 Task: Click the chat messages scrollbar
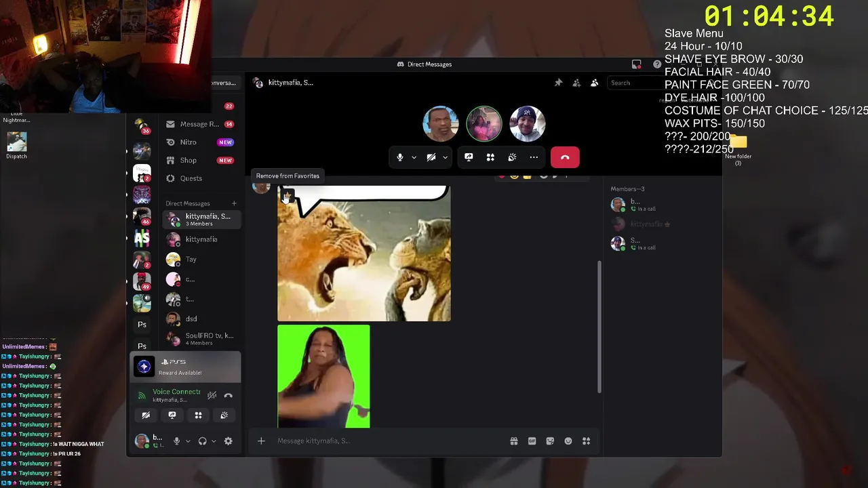click(x=599, y=327)
